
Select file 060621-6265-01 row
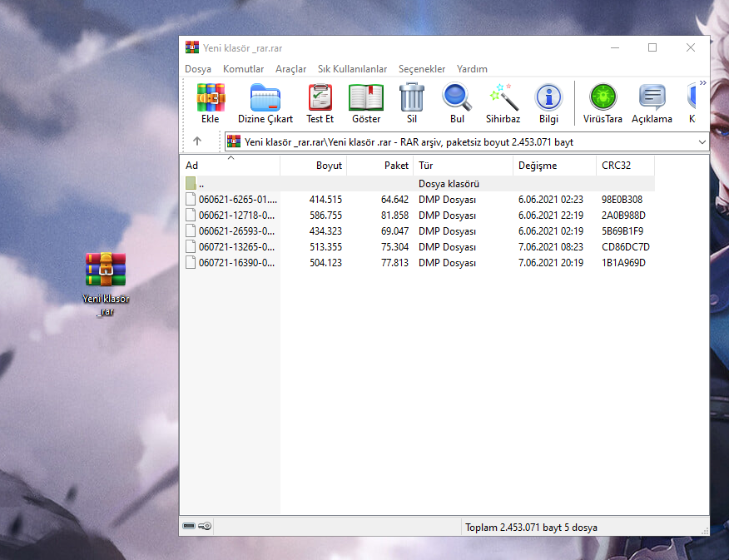[418, 200]
